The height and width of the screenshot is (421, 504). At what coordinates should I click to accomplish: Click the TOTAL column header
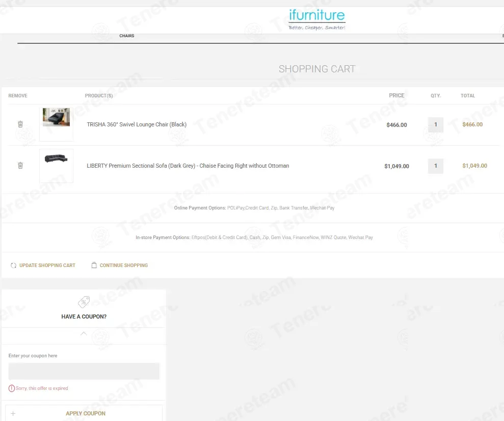pyautogui.click(x=468, y=96)
